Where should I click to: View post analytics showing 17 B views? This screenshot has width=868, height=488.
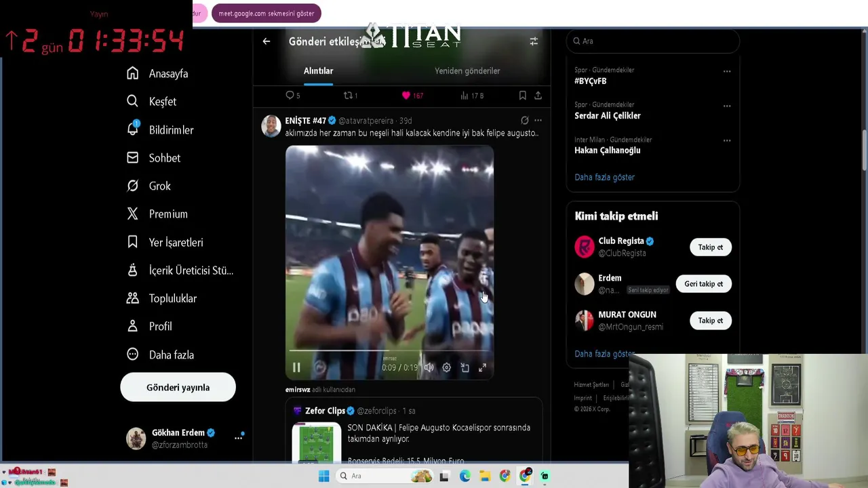[472, 96]
